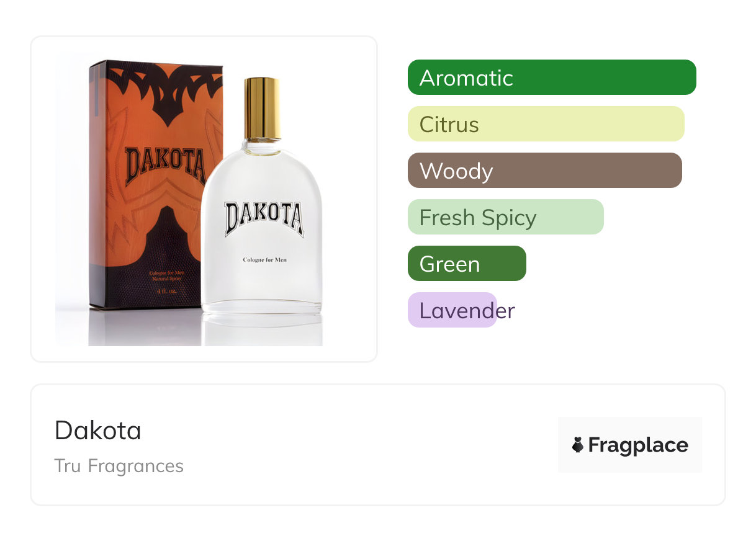Select the Woody accord bar
Screen dimensions: 756x536
pos(545,171)
